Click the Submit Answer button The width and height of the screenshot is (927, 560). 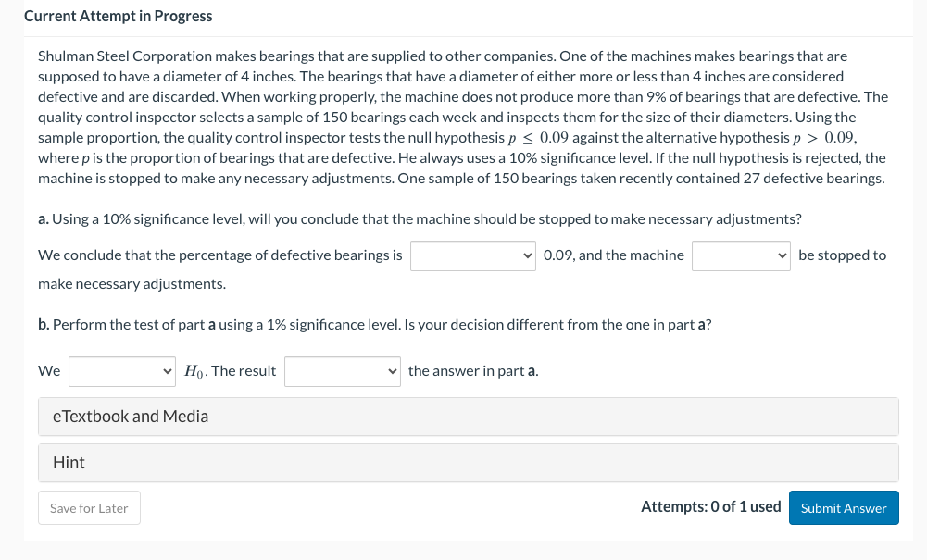click(x=843, y=508)
